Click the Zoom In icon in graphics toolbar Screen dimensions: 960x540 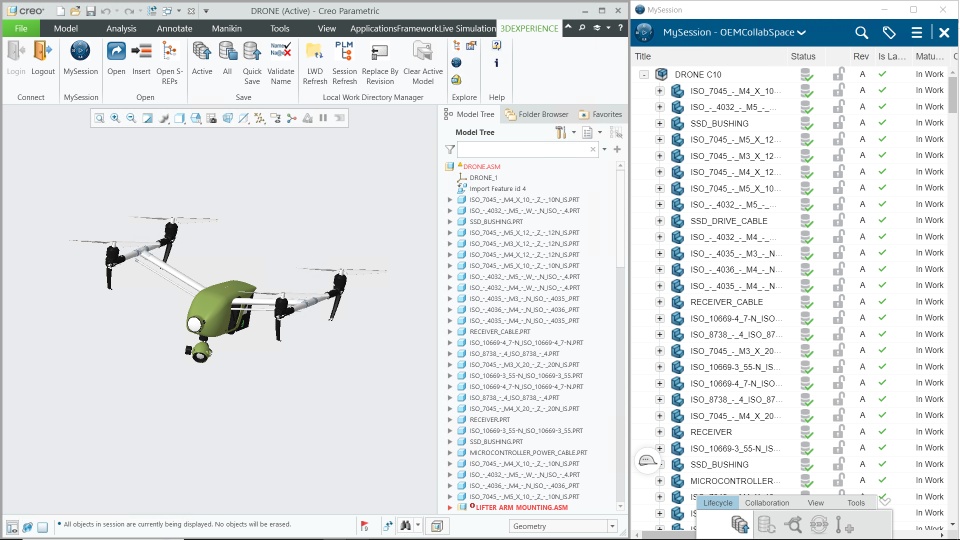pyautogui.click(x=115, y=118)
